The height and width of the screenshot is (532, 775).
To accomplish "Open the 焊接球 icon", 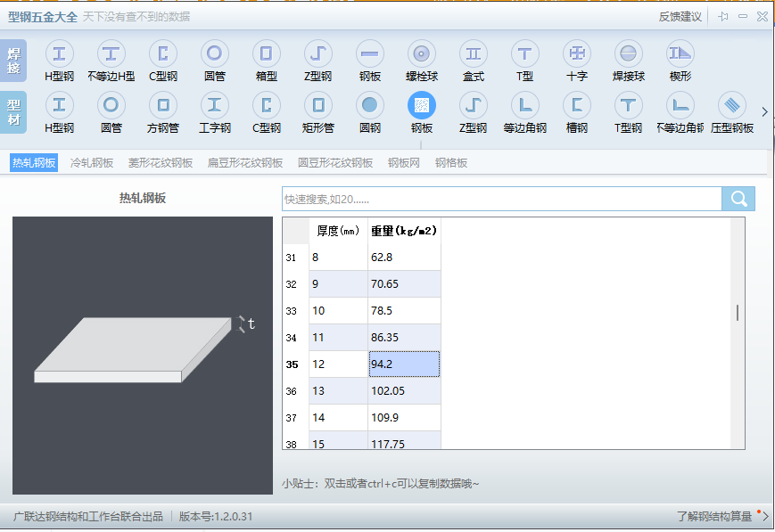I will tap(628, 53).
